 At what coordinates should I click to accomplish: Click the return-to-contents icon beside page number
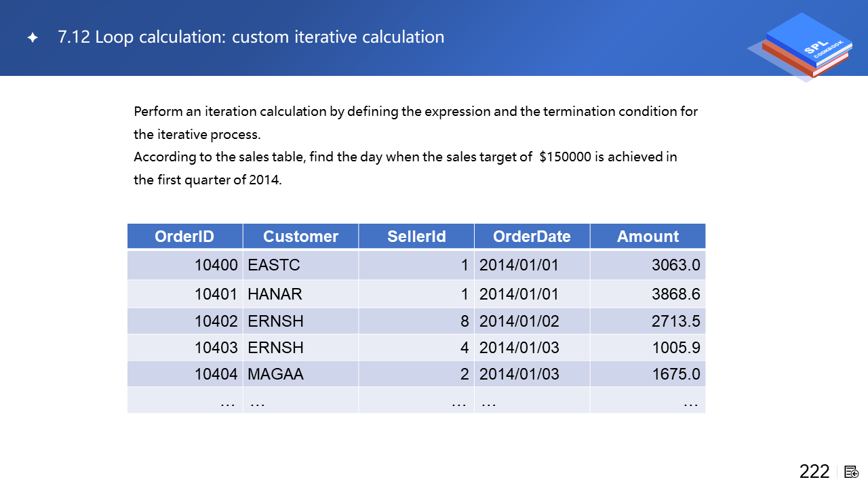[852, 472]
